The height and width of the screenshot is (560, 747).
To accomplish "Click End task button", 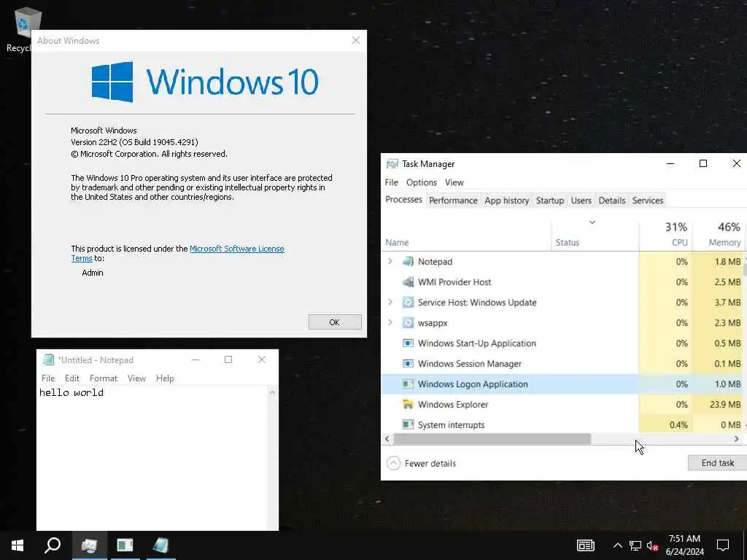I will pos(718,463).
